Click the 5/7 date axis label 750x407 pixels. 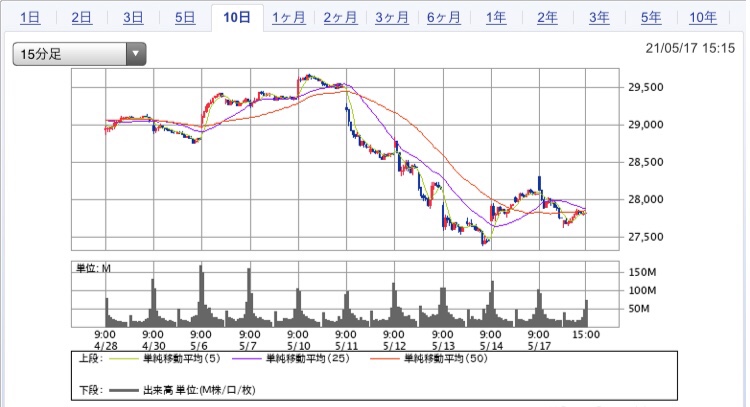(x=249, y=346)
